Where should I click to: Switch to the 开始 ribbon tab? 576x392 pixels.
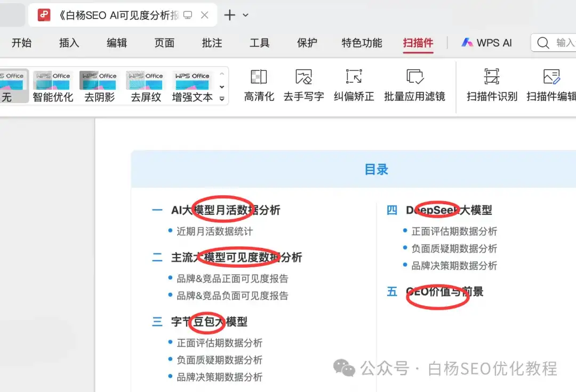(21, 43)
